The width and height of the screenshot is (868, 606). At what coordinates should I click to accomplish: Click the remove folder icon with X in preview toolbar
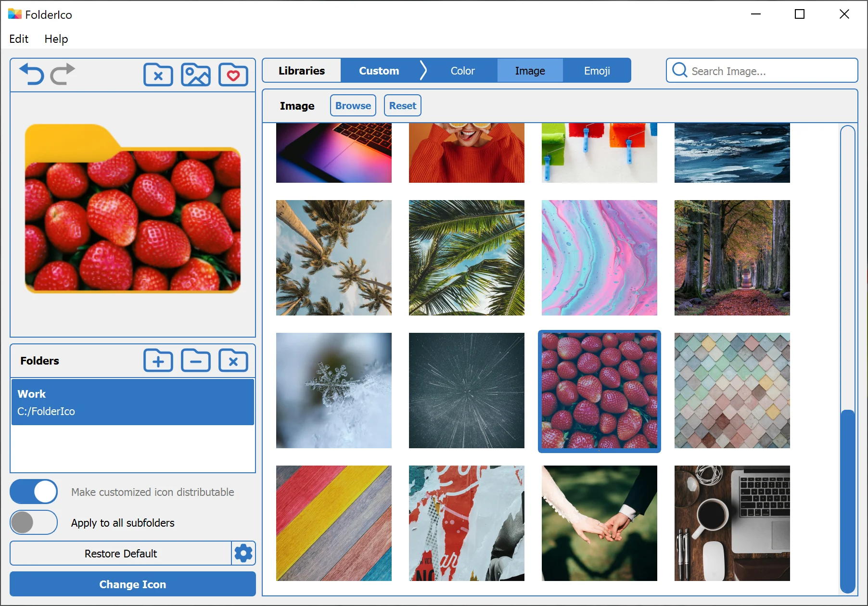158,75
